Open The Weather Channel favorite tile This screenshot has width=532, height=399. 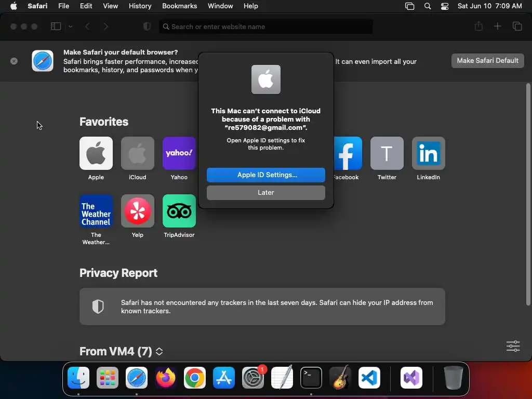[96, 211]
